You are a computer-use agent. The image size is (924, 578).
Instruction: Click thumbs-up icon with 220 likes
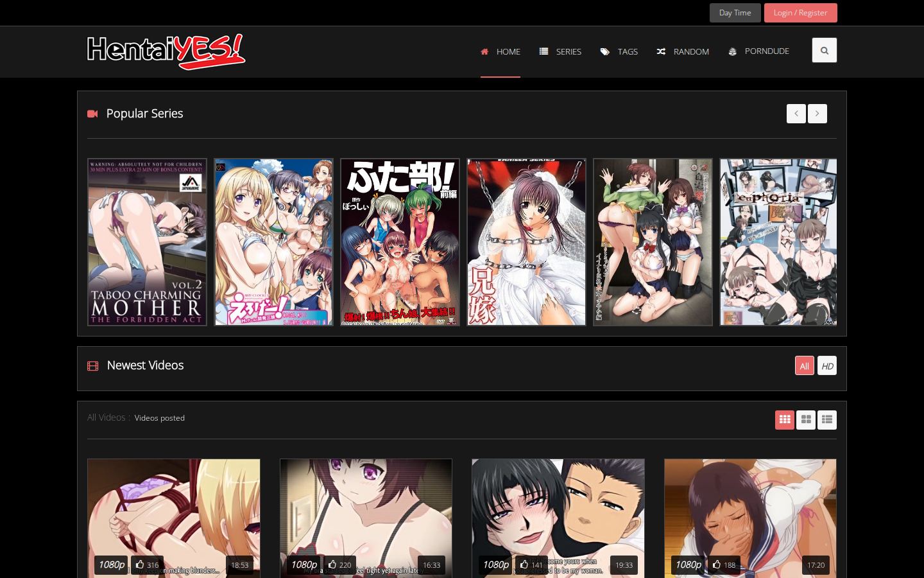tap(332, 565)
